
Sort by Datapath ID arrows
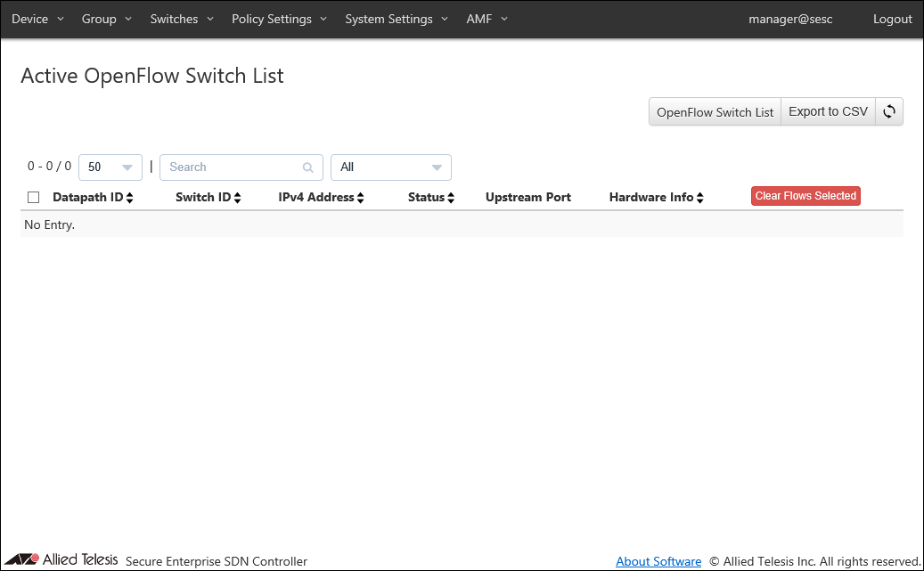click(x=130, y=198)
